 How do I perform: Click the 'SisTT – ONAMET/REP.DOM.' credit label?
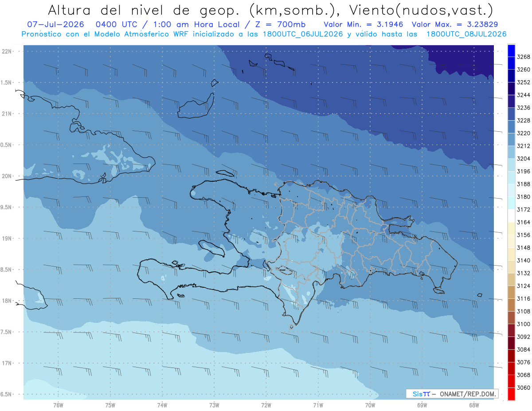452,394
